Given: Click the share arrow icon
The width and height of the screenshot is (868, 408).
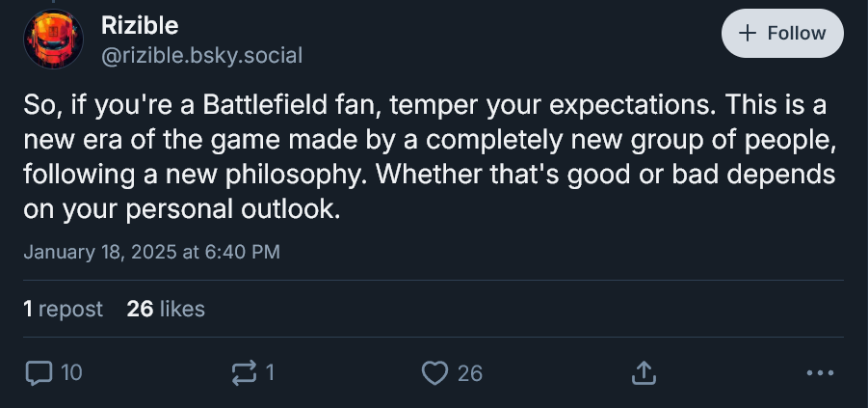Looking at the screenshot, I should 644,371.
